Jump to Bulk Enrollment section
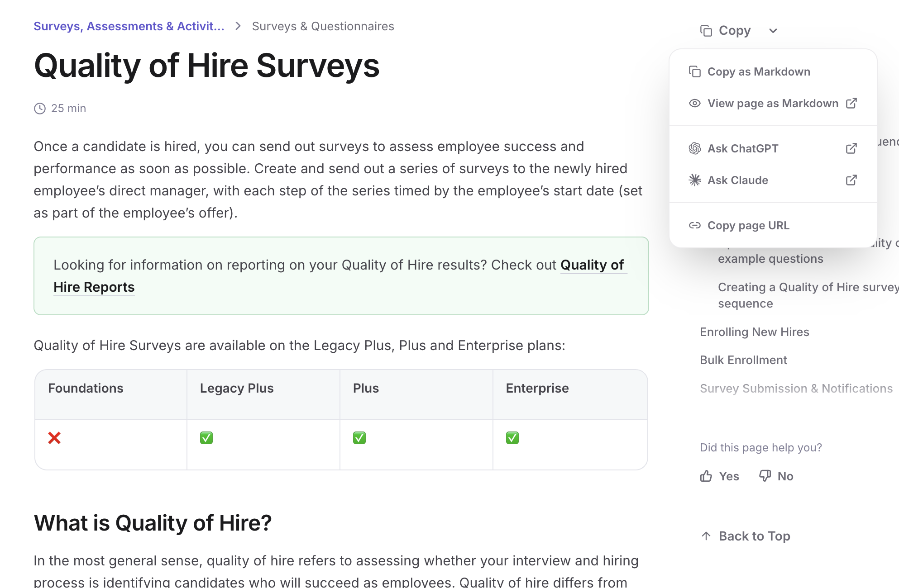 [743, 360]
